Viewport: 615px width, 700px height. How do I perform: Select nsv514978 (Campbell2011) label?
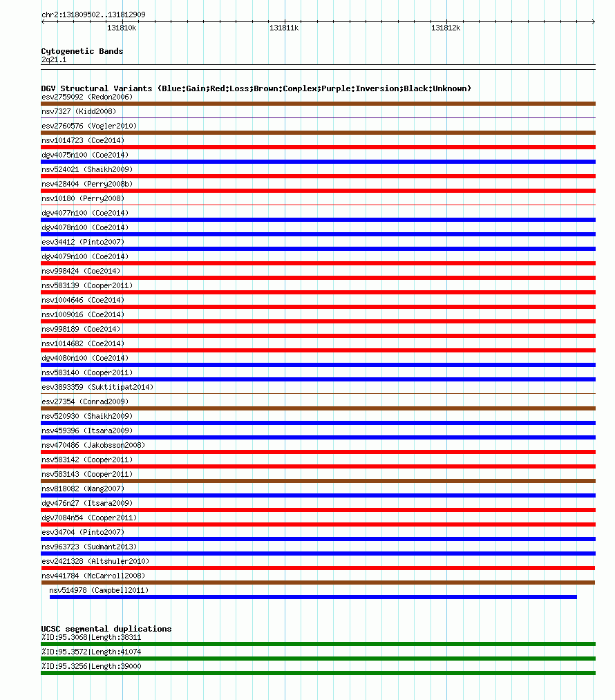[99, 590]
